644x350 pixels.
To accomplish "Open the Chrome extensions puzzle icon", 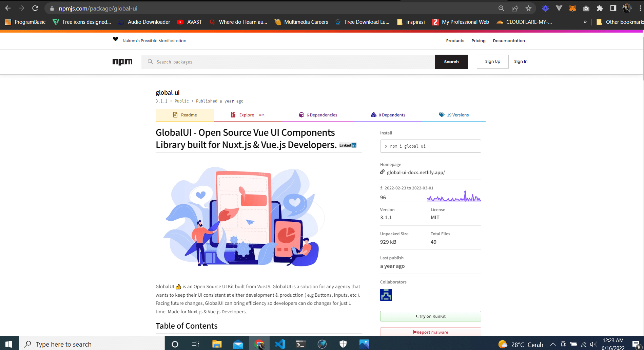I will tap(600, 8).
